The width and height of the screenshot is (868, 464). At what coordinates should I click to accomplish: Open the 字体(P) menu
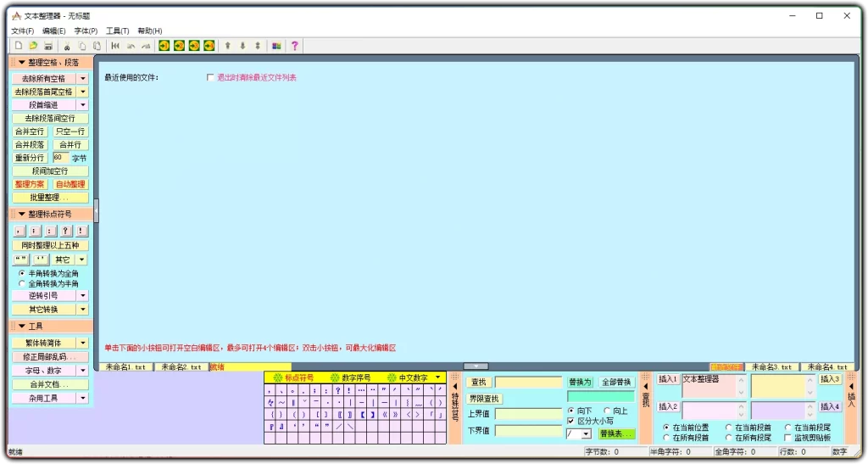point(86,31)
